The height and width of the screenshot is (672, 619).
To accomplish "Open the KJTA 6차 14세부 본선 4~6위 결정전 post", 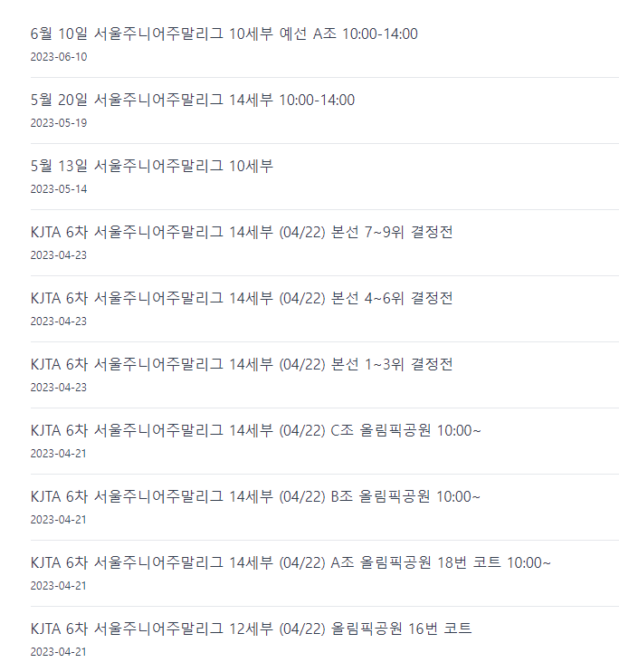I will pos(242,298).
